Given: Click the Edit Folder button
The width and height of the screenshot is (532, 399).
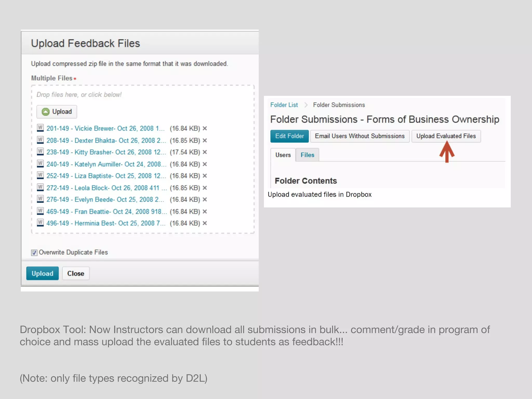Looking at the screenshot, I should point(289,136).
